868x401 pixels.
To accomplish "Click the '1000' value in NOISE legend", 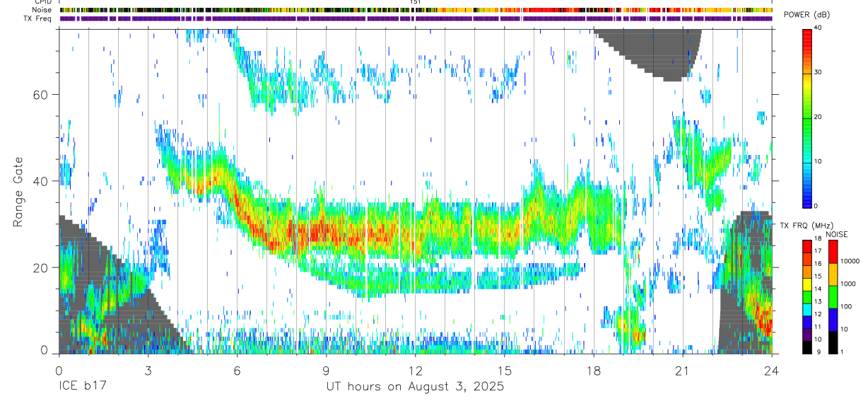I will (848, 284).
